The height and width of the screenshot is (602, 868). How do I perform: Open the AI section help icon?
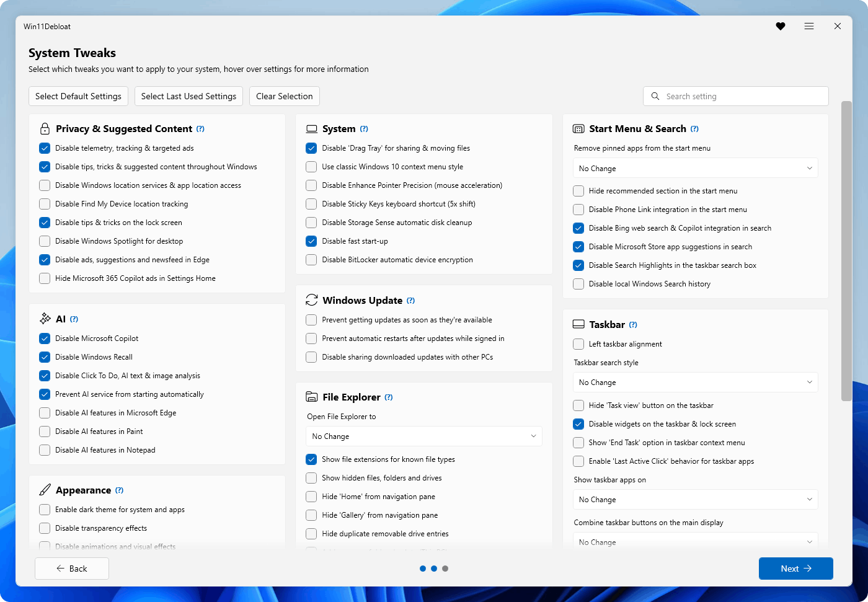point(74,319)
